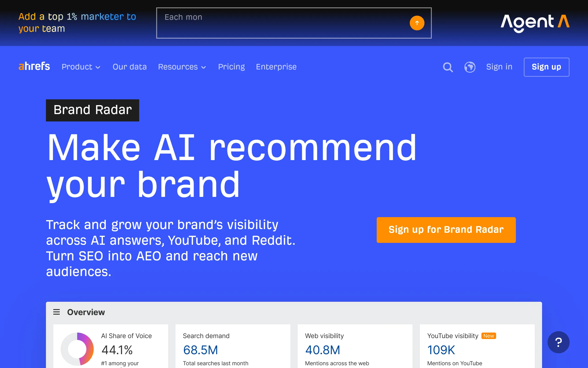Open the search magnifier icon
Screen dimensions: 588x368
[448, 67]
